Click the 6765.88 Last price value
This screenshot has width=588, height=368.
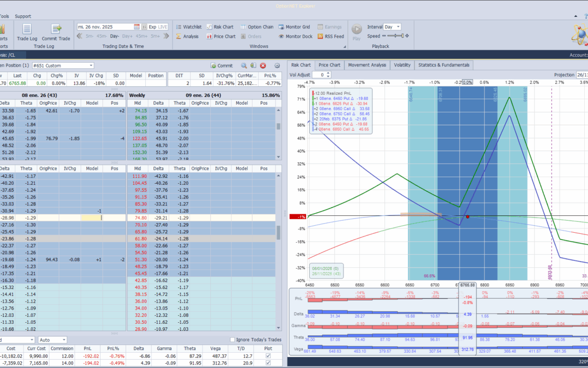click(17, 83)
